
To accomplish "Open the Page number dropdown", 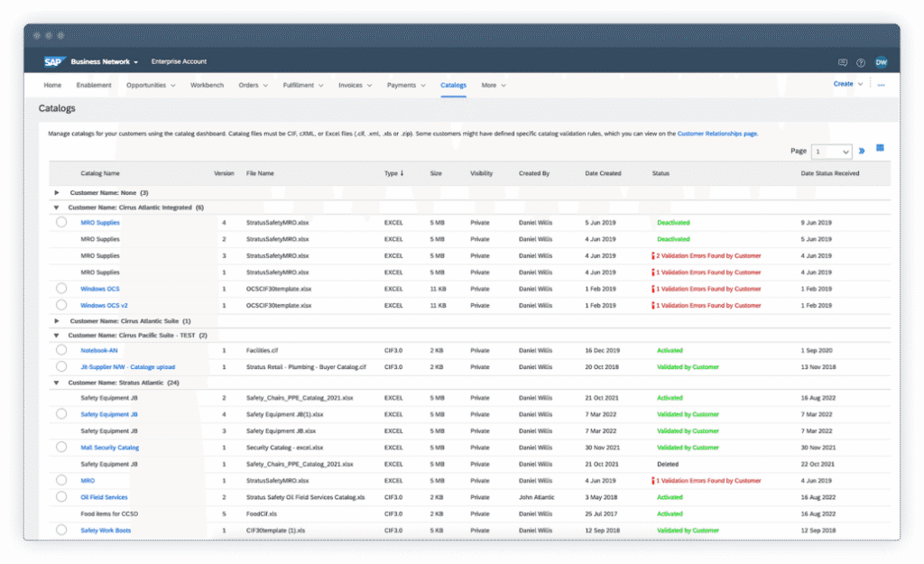I will pyautogui.click(x=831, y=152).
